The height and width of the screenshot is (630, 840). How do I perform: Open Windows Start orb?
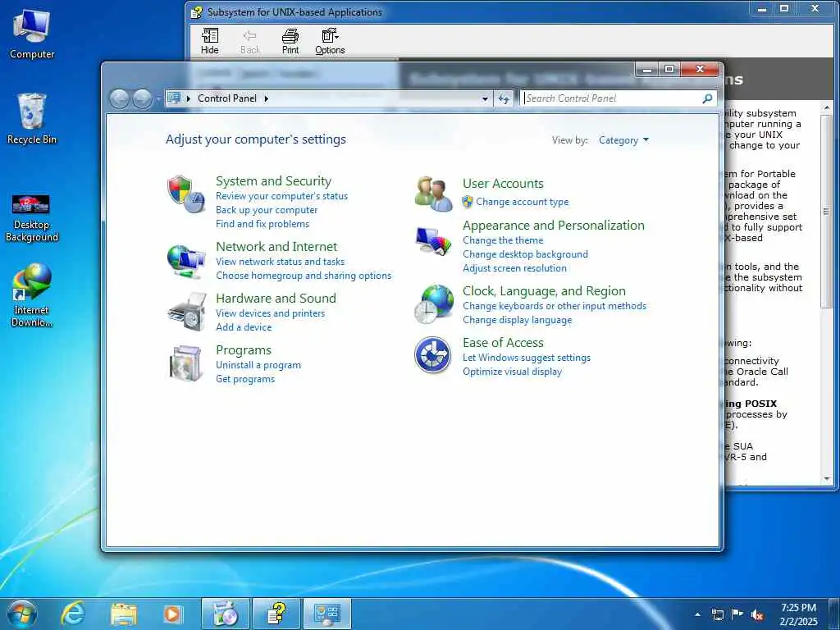[22, 614]
